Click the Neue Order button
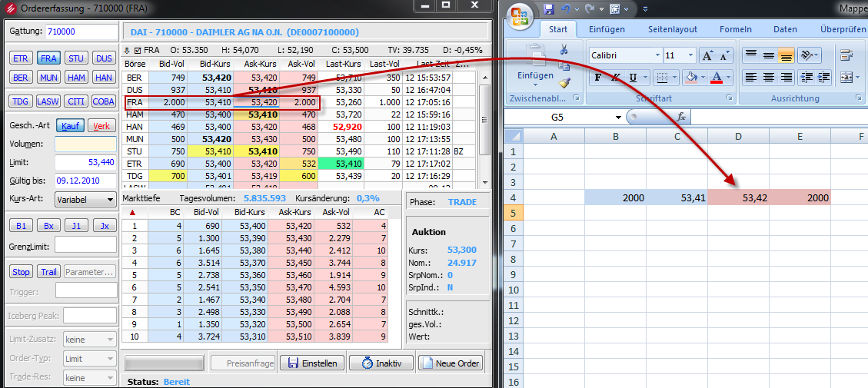The image size is (868, 388). coord(450,363)
